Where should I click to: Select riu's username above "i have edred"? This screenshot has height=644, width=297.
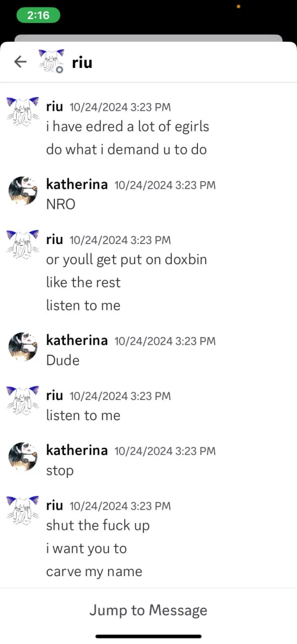54,106
